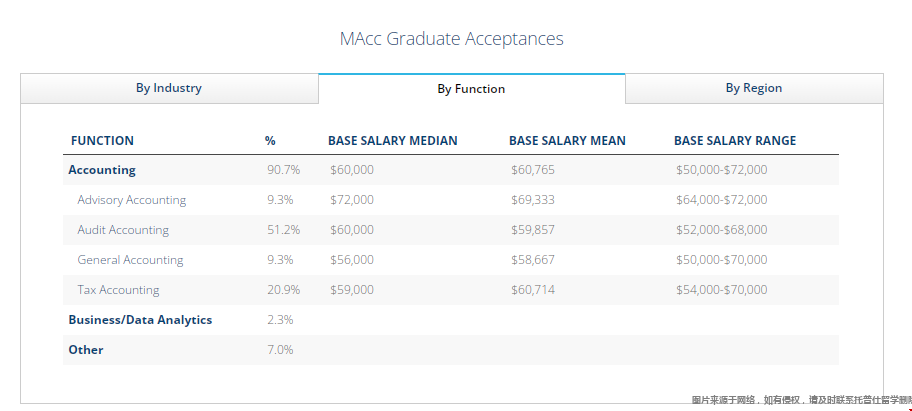Screen dimensions: 912x411
Task: Click the BASE SALARY MEAN header
Action: 567,141
